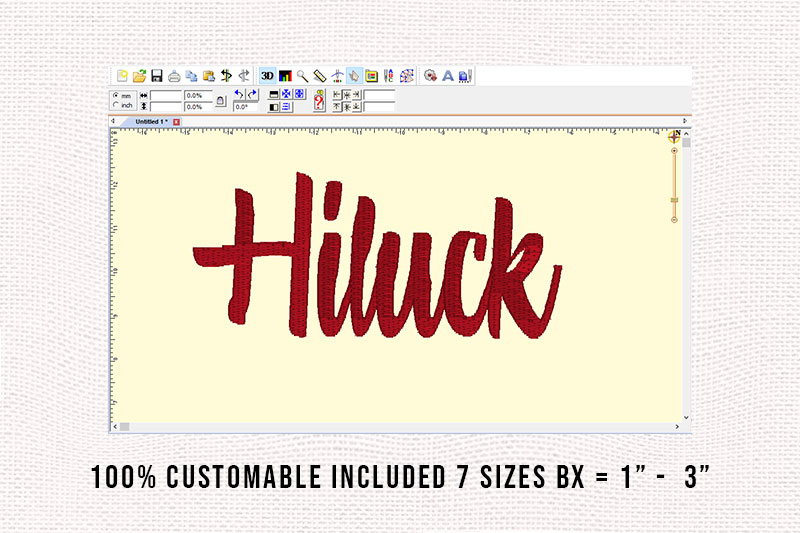
Task: Align objects to right edge
Action: coord(356,95)
